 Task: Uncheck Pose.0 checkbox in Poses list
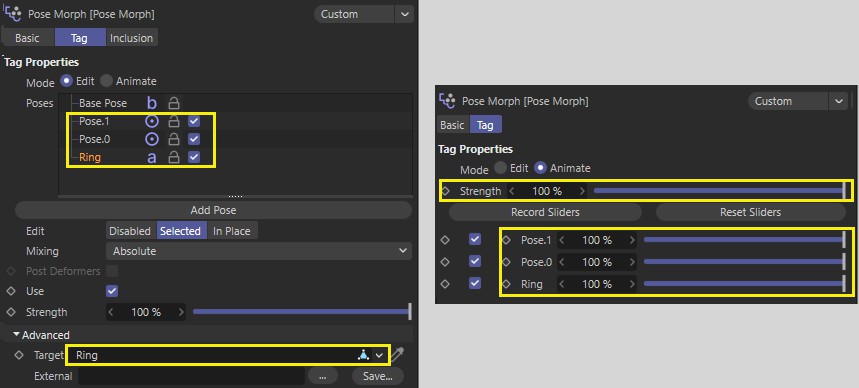click(x=194, y=139)
